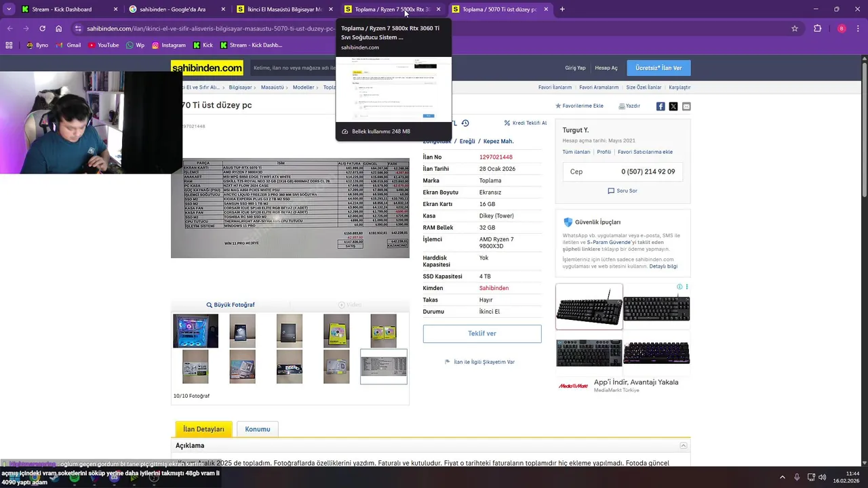Open the Karşılaştır link
The height and width of the screenshot is (488, 868).
point(679,87)
